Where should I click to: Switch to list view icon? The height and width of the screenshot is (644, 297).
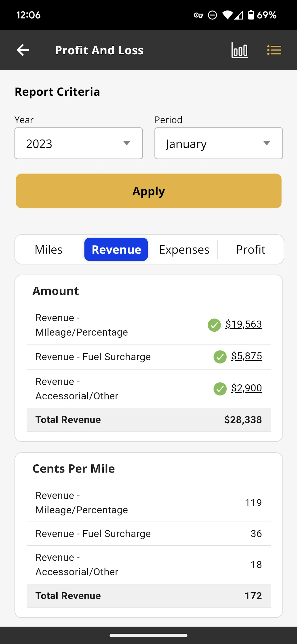click(274, 50)
